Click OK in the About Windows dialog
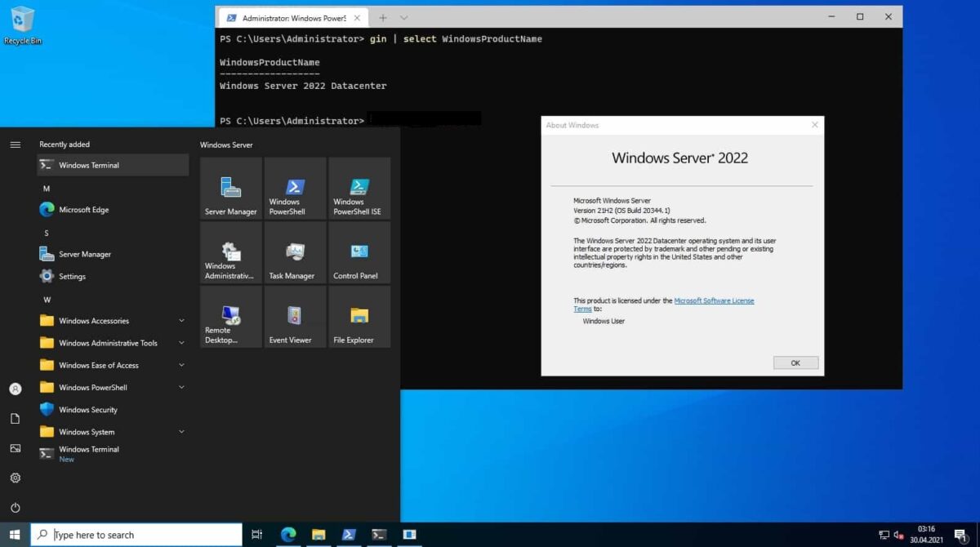The width and height of the screenshot is (980, 547). [x=795, y=362]
